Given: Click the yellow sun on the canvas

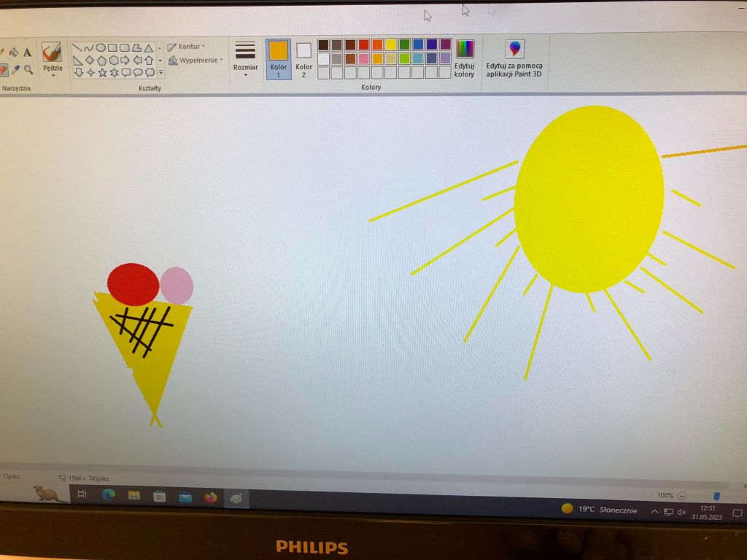Looking at the screenshot, I should 589,198.
